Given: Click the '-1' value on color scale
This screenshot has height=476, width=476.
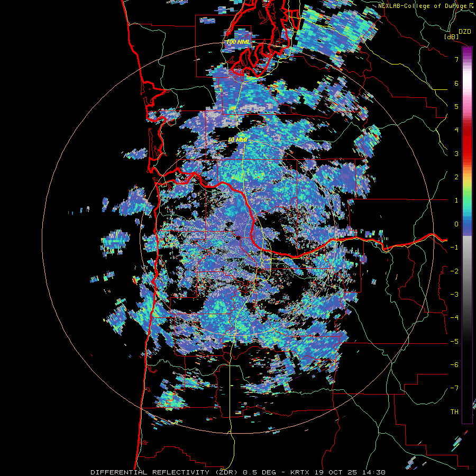Looking at the screenshot, I should click(x=454, y=248).
